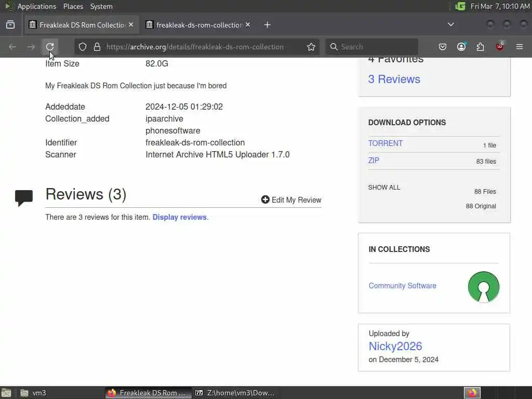
Task: Download via the ZIP link
Action: [374, 160]
